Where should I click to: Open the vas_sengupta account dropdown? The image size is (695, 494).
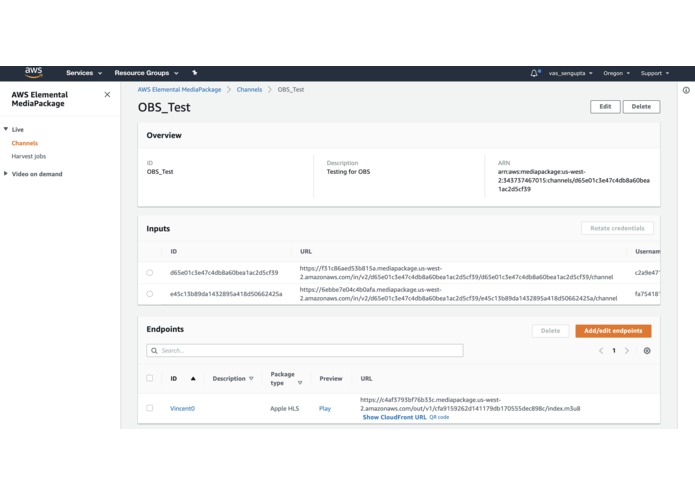coord(570,73)
